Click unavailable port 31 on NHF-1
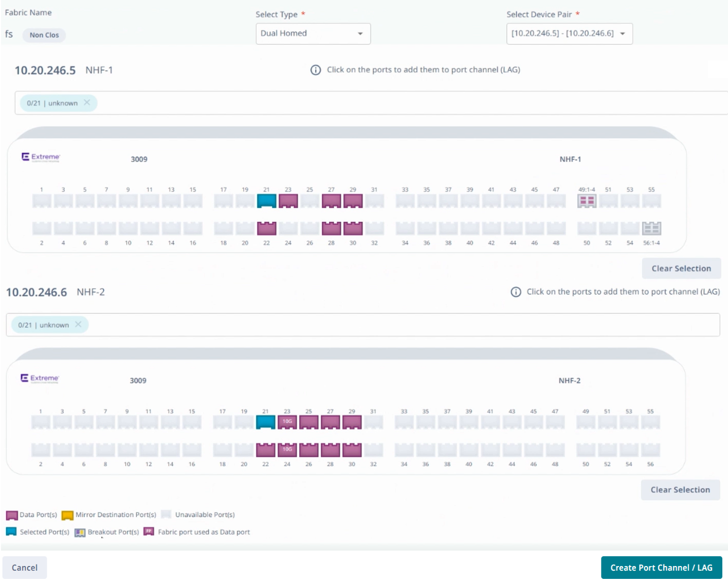 (x=374, y=201)
